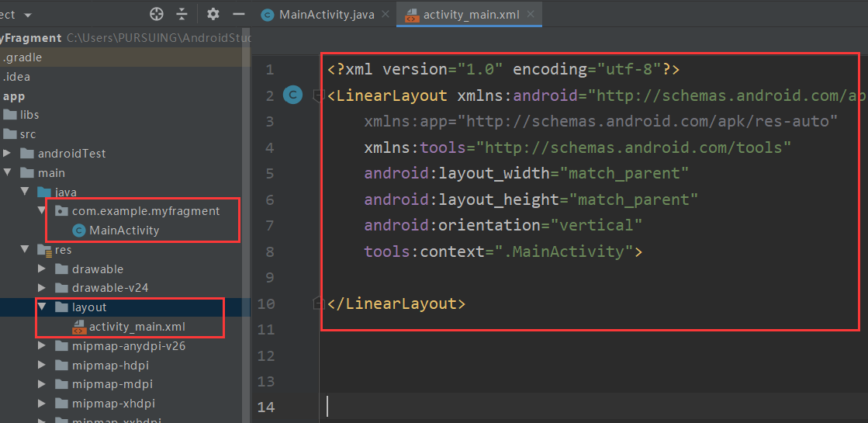Select the drawable-v24 folder label
Viewport: 868px width, 423px height.
tap(110, 288)
